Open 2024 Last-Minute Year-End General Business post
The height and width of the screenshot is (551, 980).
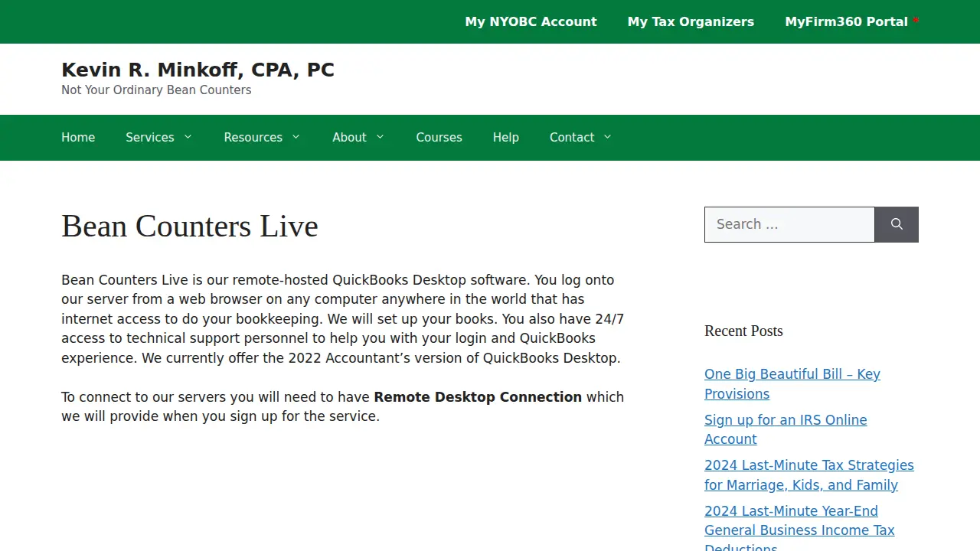point(799,530)
